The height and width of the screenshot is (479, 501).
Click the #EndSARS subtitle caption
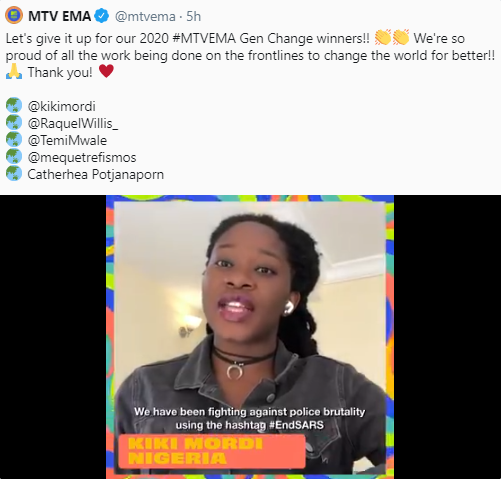(250, 418)
